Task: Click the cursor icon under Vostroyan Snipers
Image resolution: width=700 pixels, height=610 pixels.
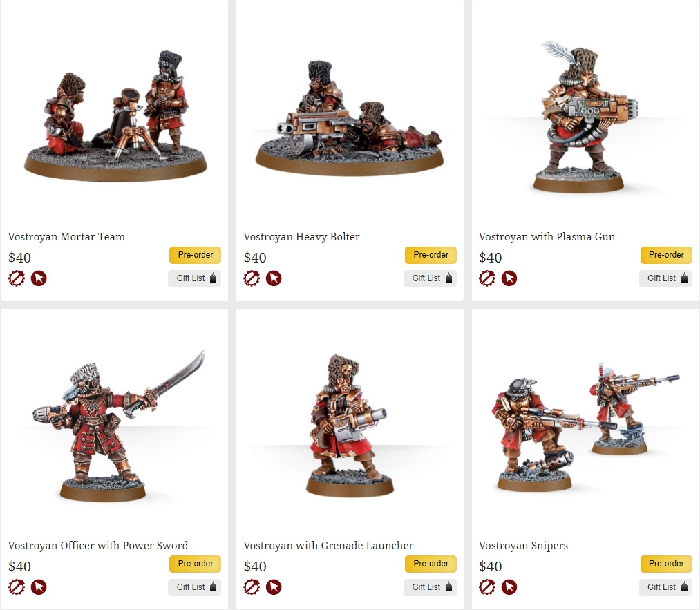Action: click(x=509, y=587)
